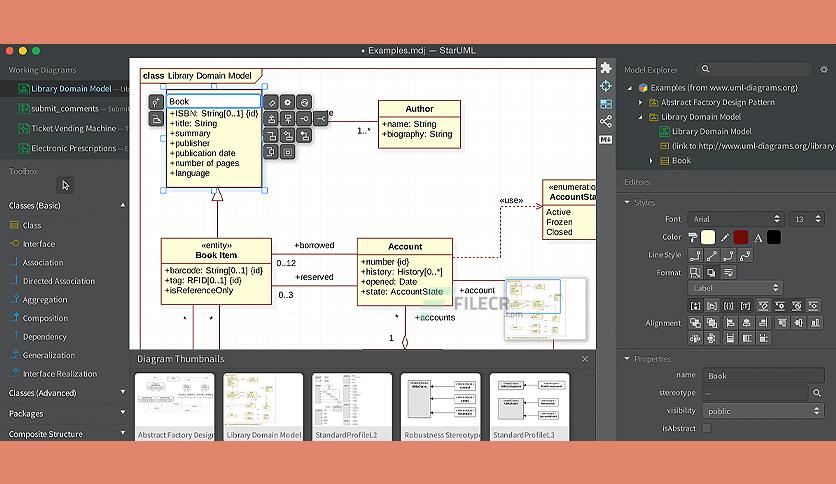The image size is (836, 484).
Task: Click the black font color swatch
Action: (774, 237)
